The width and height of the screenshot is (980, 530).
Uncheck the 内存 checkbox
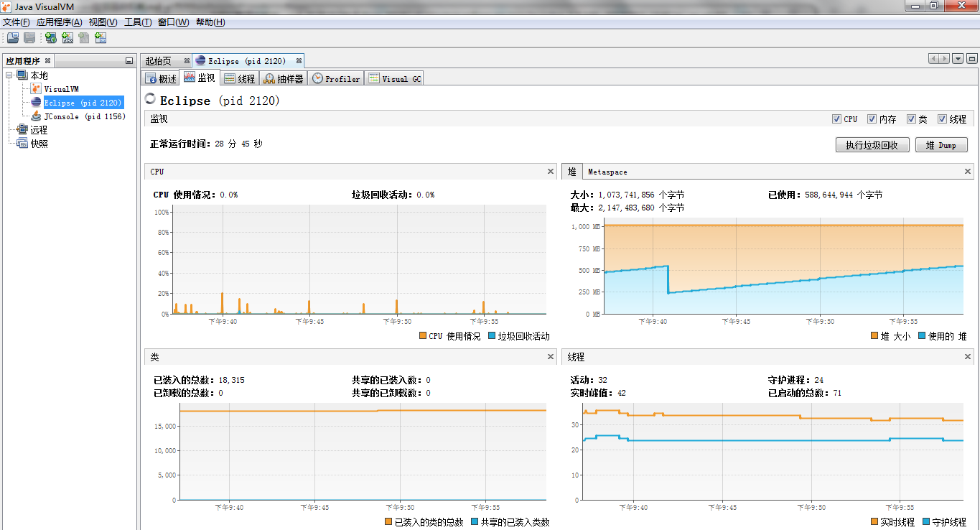[872, 119]
